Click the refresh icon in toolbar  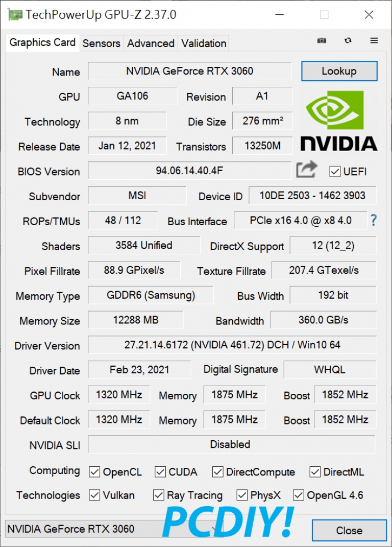click(x=348, y=41)
